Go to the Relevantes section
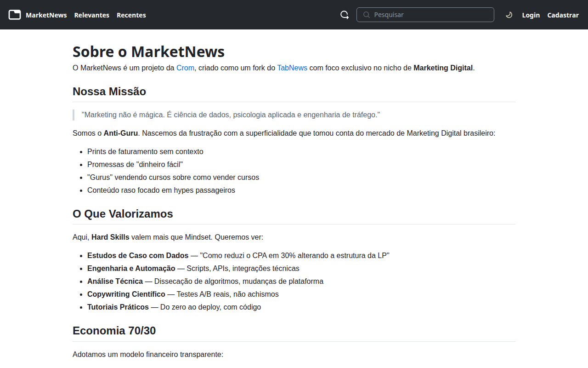 click(92, 15)
